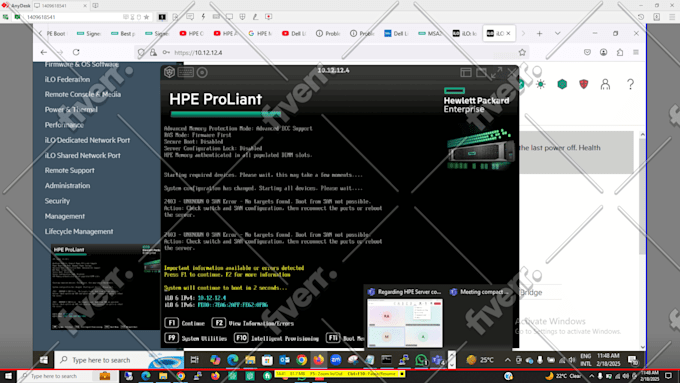680x383 pixels.
Task: Open the iLO user account icon
Action: click(x=605, y=84)
